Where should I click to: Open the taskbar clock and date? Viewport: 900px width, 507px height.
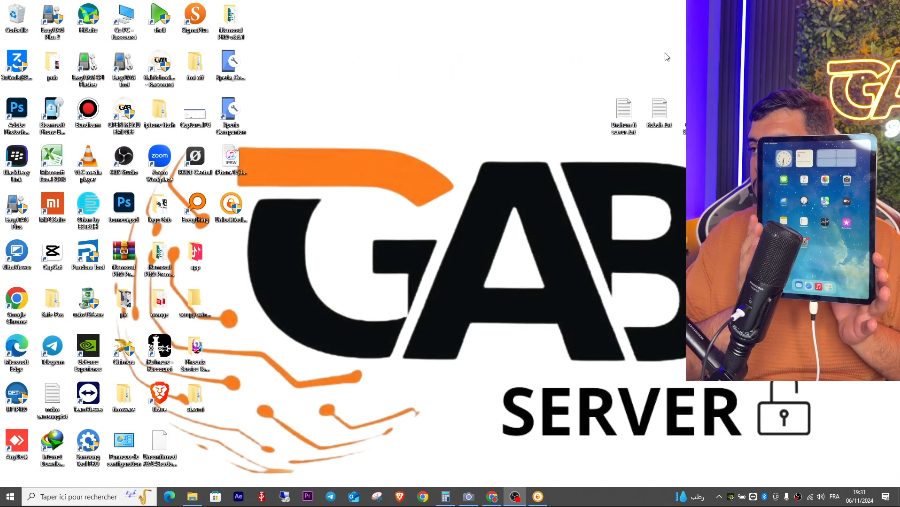(859, 497)
